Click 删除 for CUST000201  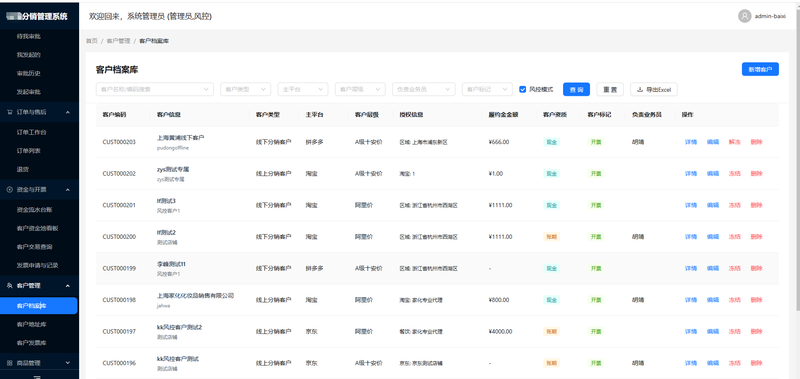pos(757,205)
